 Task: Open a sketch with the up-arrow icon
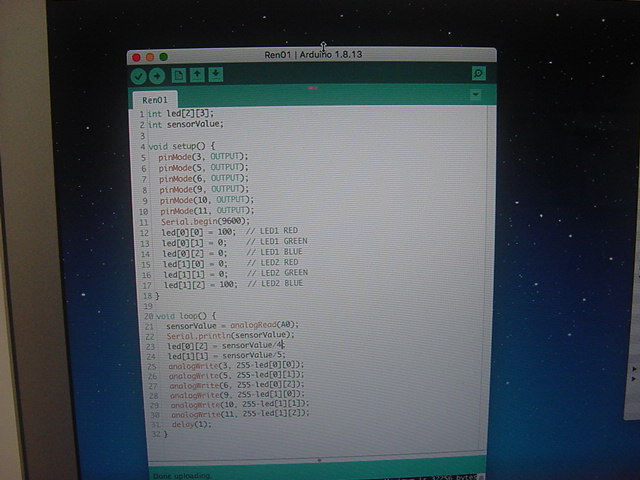tap(197, 75)
